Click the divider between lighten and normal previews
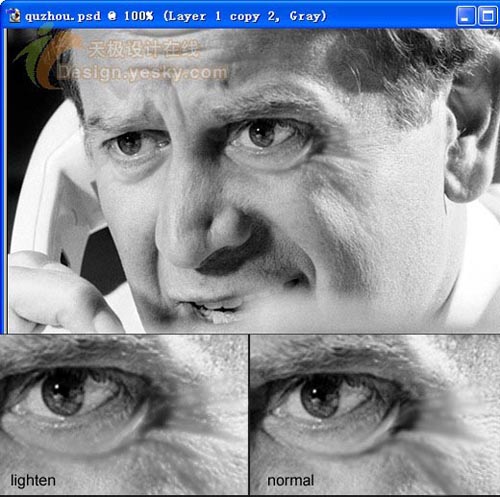The height and width of the screenshot is (497, 500). coord(249,415)
